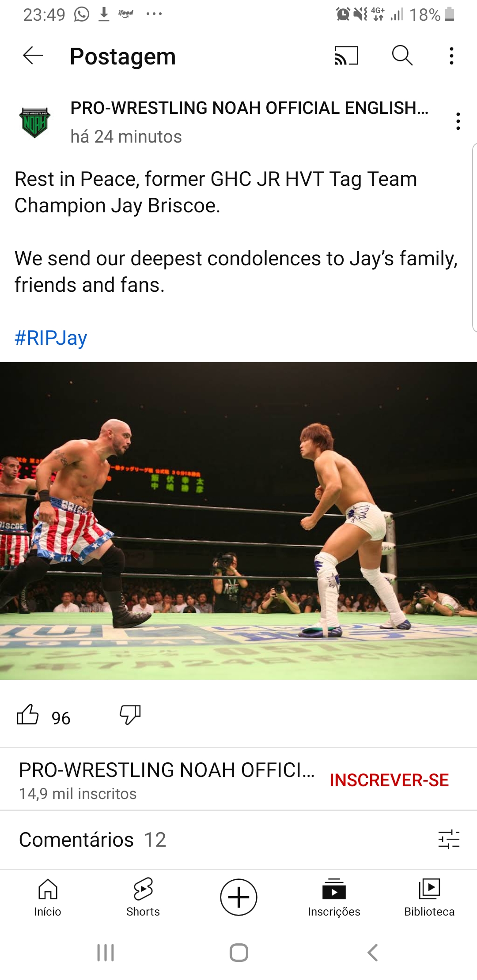
Task: Tap the create plus button
Action: coord(238,897)
